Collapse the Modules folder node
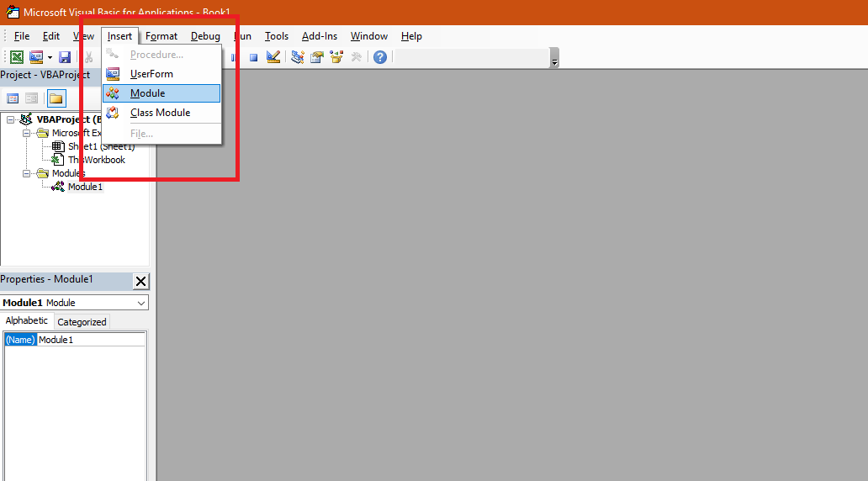The width and height of the screenshot is (868, 481). click(x=26, y=174)
